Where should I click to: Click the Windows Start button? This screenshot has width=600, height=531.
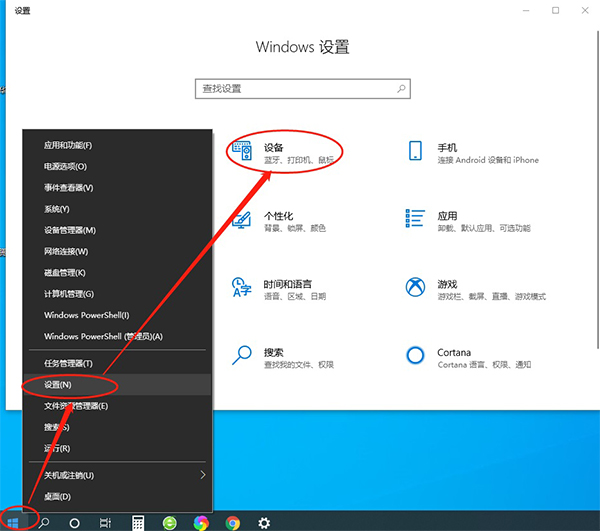tap(13, 523)
